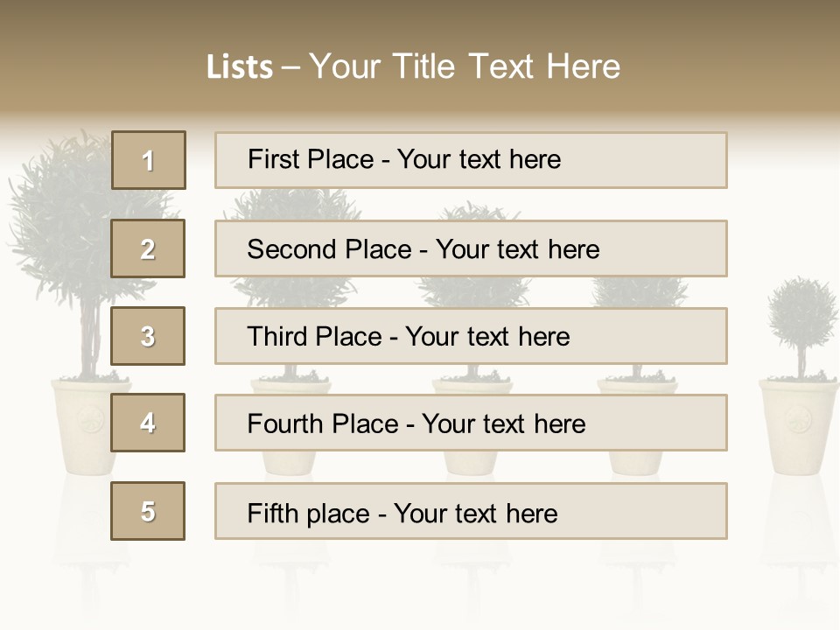Click the 'Fifth place' text bar

471,512
